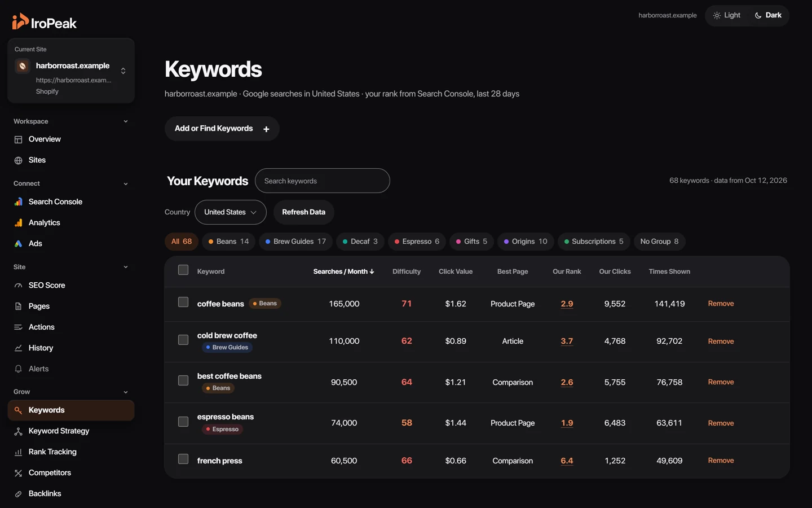This screenshot has width=812, height=508.
Task: Open rank 6.4 link for french press
Action: (x=567, y=461)
